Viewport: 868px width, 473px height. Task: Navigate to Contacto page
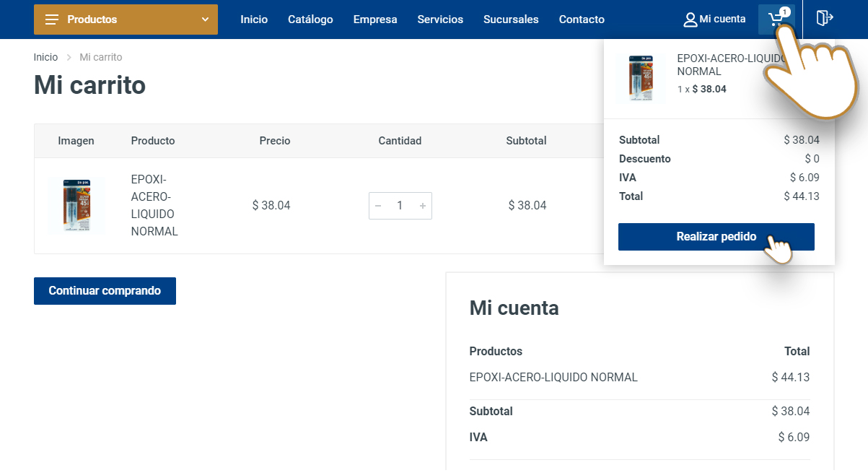coord(582,19)
